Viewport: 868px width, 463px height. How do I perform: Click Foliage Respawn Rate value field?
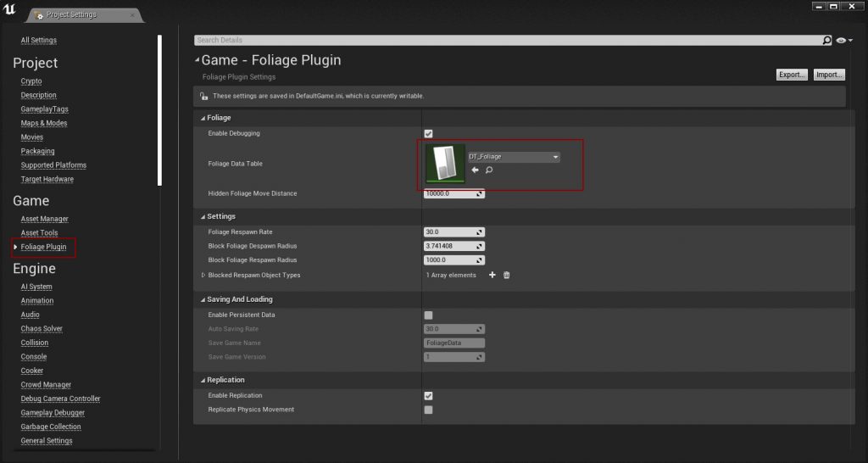pyautogui.click(x=454, y=232)
